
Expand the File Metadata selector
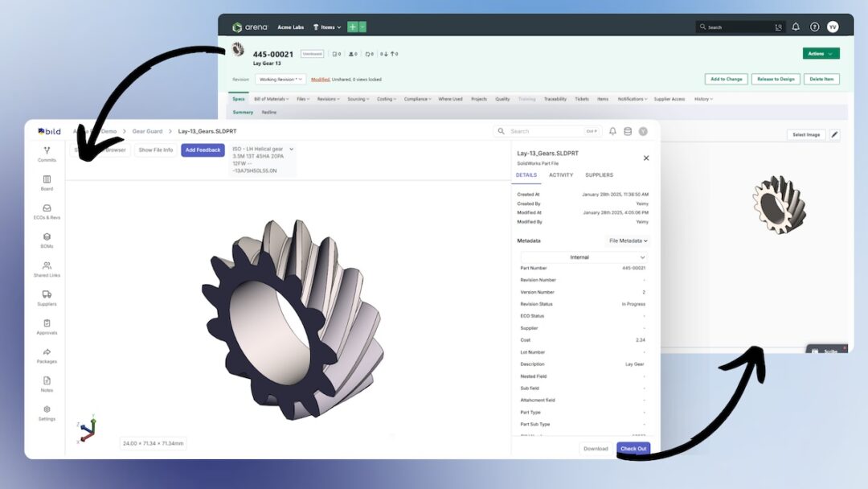pos(628,240)
